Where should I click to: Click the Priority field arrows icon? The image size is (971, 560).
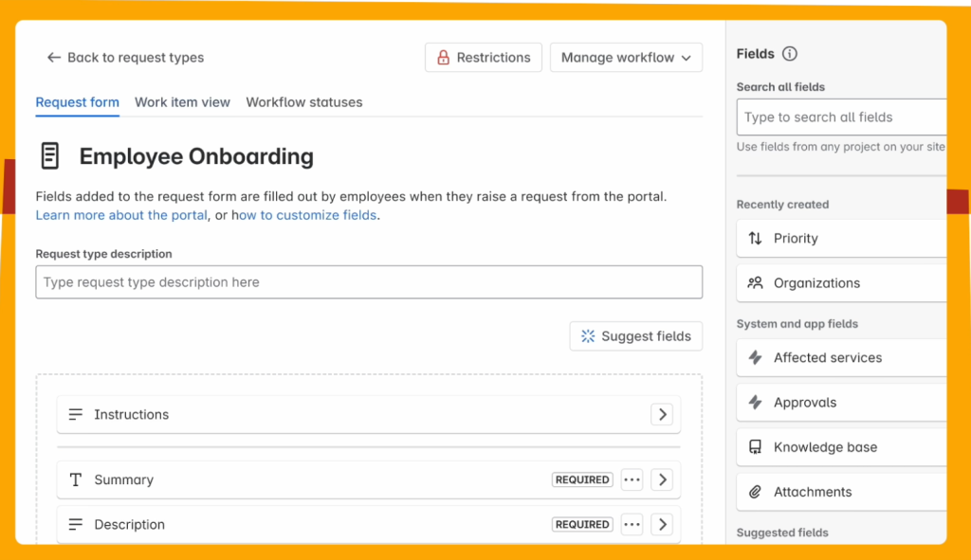coord(754,238)
